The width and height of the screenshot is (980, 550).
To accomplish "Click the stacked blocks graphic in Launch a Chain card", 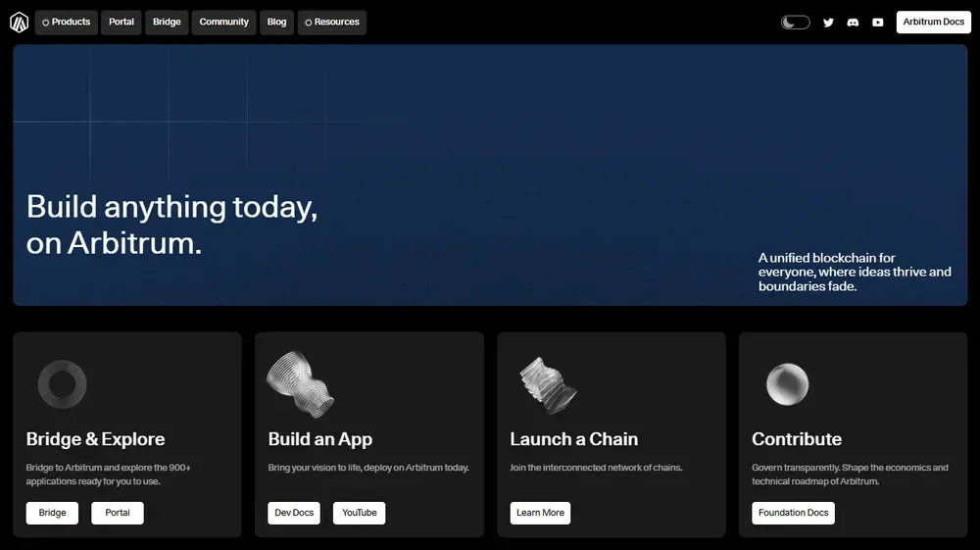I will (548, 385).
